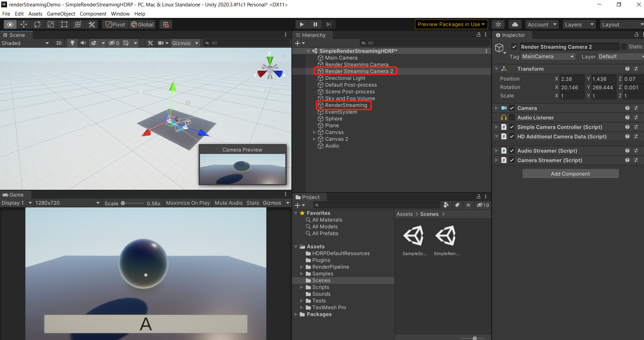Toggle Camera Streamer script checkbox
Screen dimensions: 644x340
(512, 160)
